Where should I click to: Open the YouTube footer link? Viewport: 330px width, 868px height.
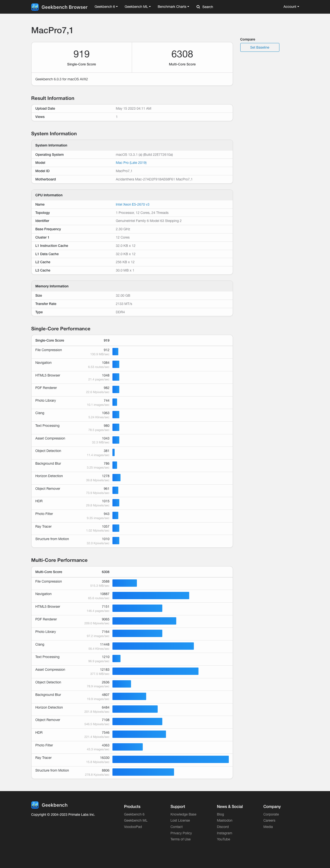[223, 839]
